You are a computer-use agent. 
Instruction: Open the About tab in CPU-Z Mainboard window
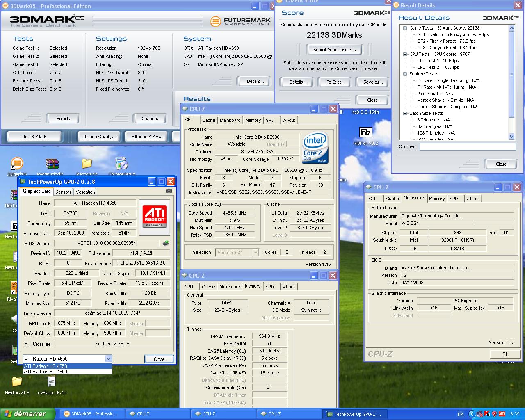point(472,199)
